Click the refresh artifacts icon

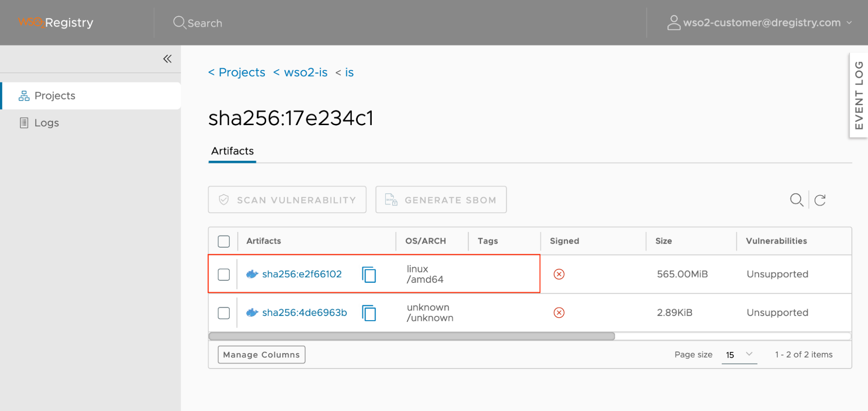pos(820,200)
